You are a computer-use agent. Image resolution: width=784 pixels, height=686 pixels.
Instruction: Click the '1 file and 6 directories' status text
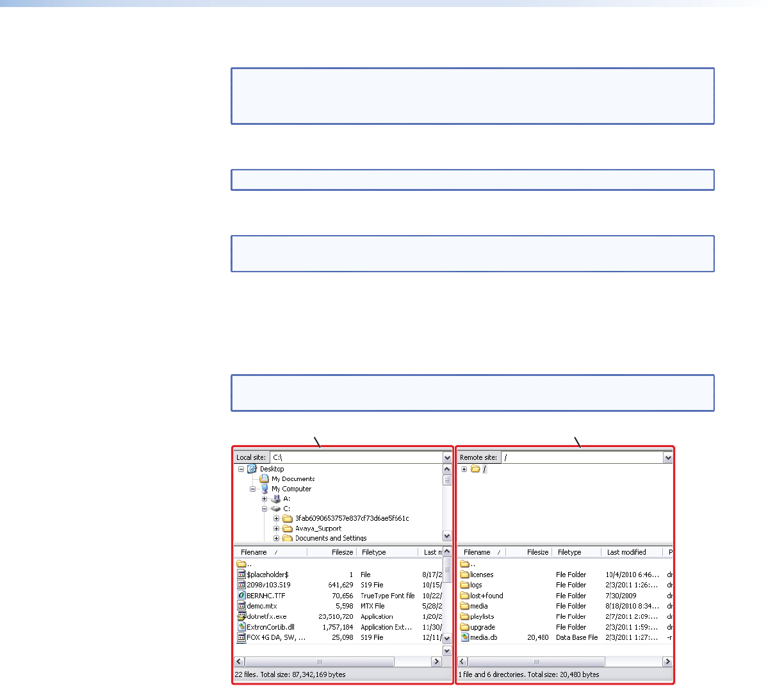[529, 674]
